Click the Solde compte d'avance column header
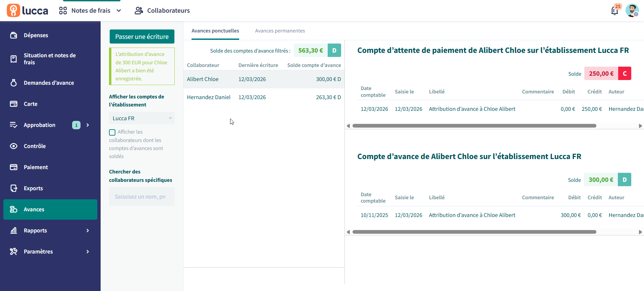The width and height of the screenshot is (644, 291). (314, 65)
